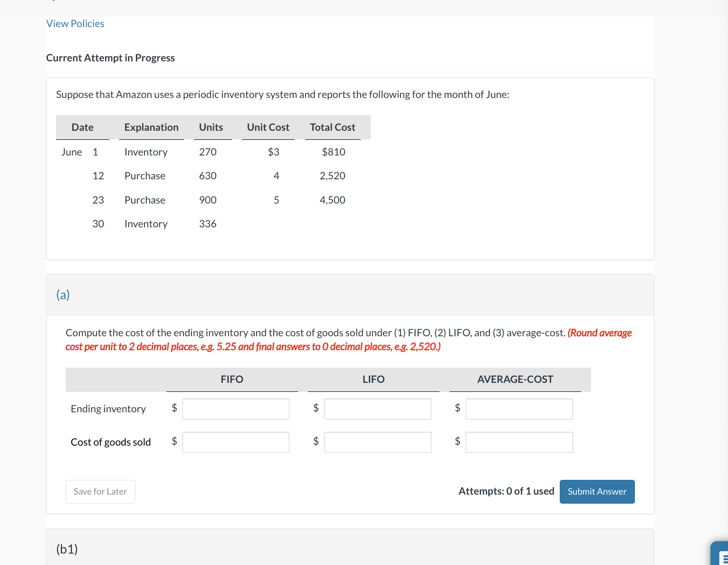Open the View Policies link

pos(75,23)
